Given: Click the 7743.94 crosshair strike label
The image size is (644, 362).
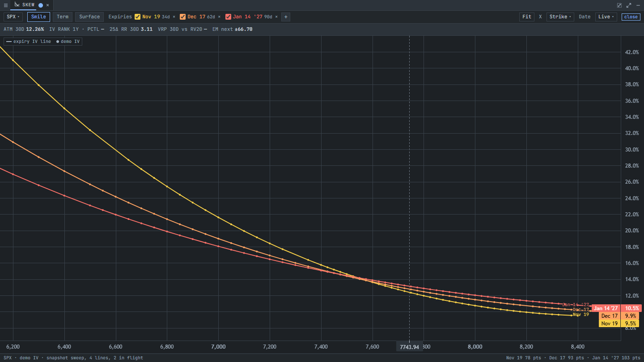Looking at the screenshot, I should pos(409,347).
